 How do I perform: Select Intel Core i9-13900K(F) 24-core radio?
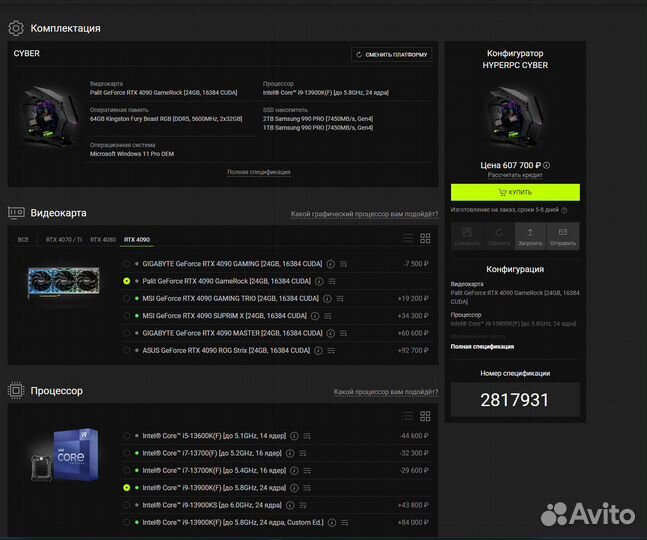coord(126,488)
